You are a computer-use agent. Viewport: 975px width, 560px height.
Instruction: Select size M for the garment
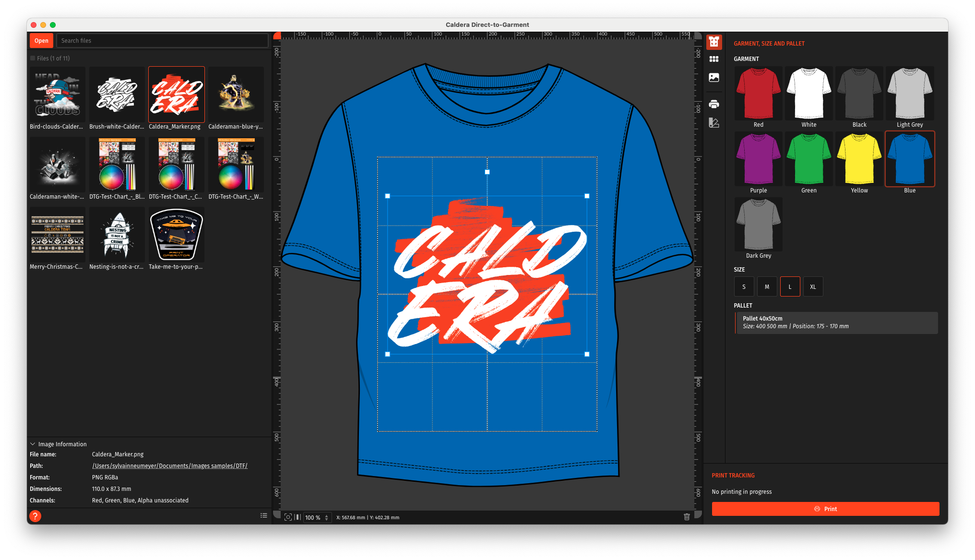pyautogui.click(x=767, y=286)
